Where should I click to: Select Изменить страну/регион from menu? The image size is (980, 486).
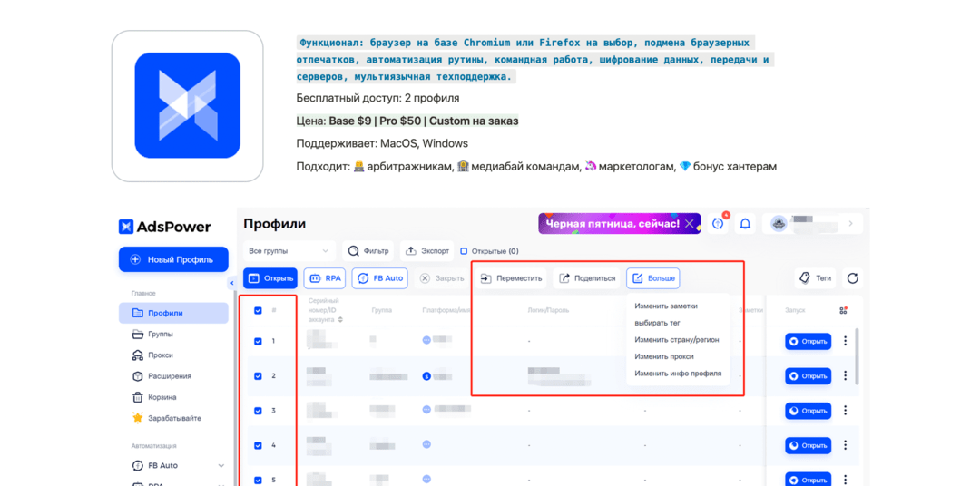677,340
